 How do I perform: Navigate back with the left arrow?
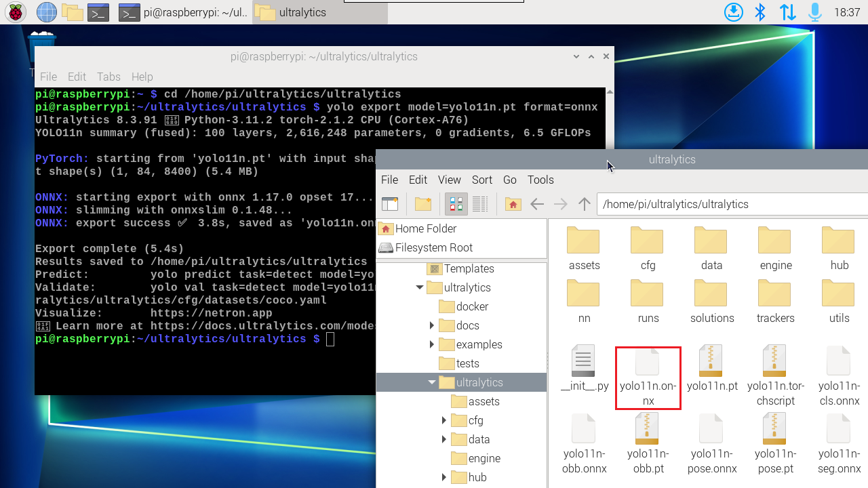click(537, 204)
